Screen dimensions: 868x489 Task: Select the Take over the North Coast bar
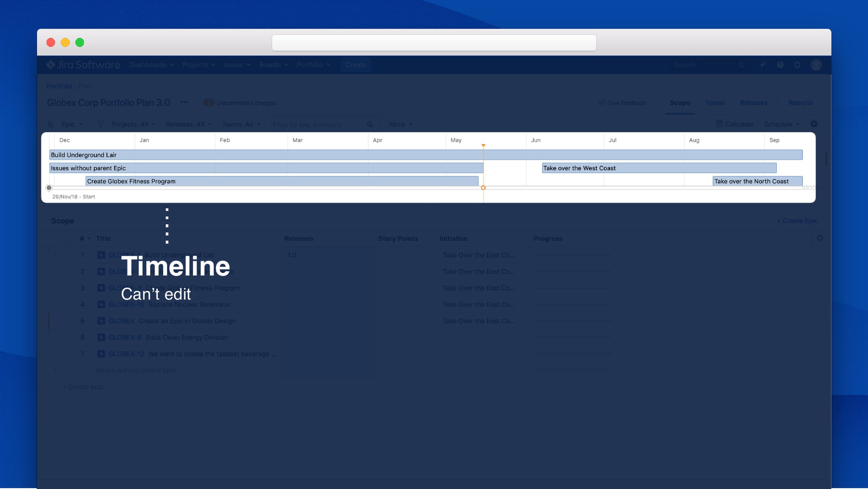758,181
